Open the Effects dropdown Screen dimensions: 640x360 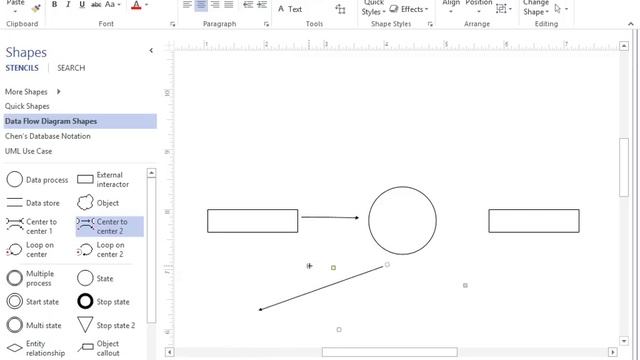coord(409,9)
